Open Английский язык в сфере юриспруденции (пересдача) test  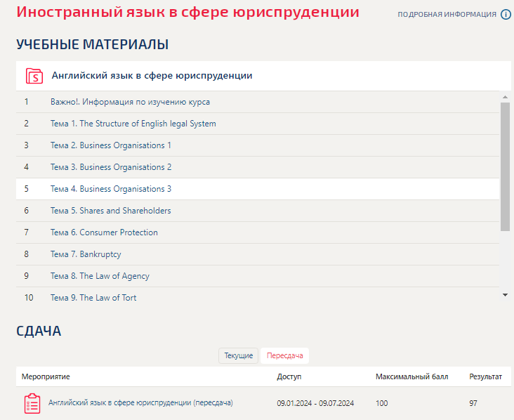140,402
